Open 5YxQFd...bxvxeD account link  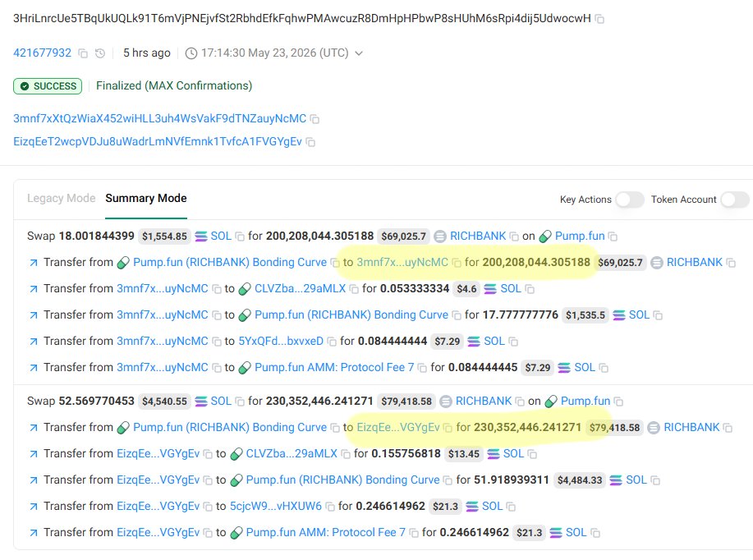[281, 341]
